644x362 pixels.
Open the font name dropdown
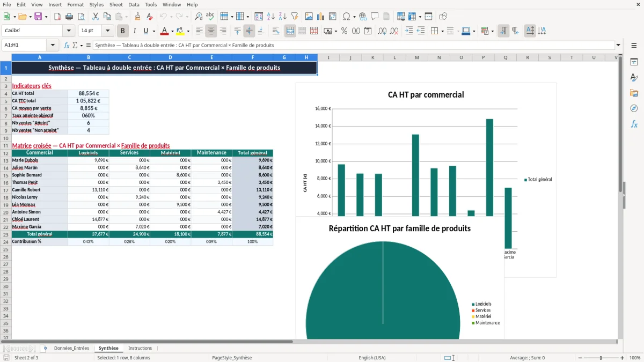coord(69,31)
